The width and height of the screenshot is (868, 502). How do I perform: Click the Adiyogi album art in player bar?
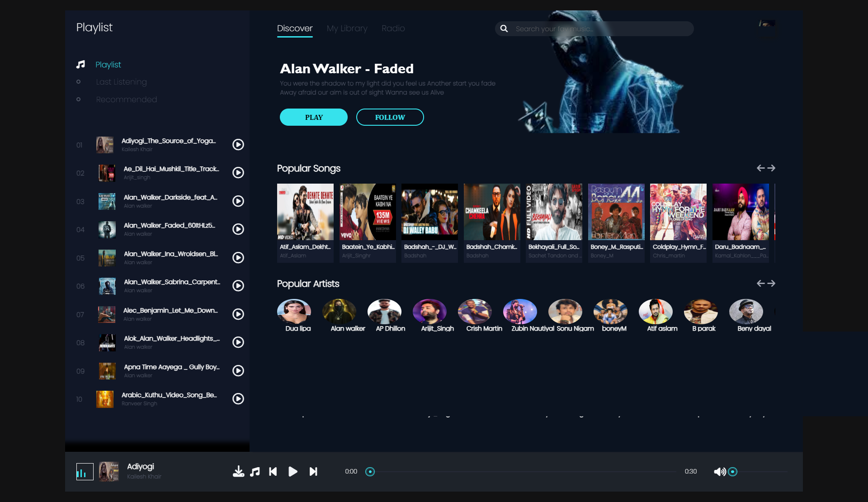(x=109, y=472)
